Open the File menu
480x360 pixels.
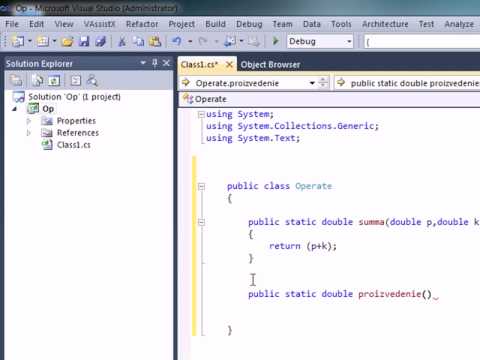pos(12,24)
